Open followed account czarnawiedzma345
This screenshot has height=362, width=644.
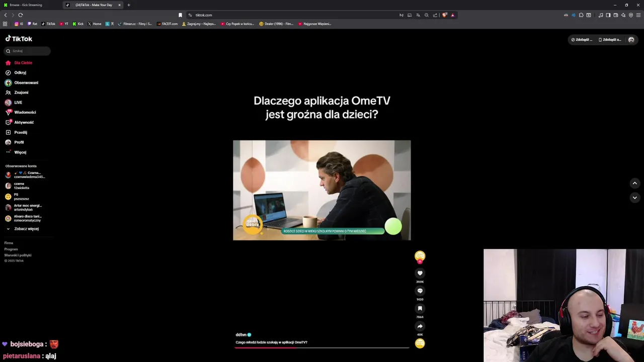click(x=25, y=174)
